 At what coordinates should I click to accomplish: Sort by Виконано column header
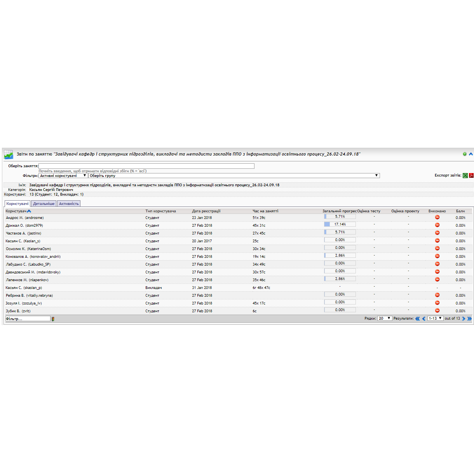pos(437,211)
